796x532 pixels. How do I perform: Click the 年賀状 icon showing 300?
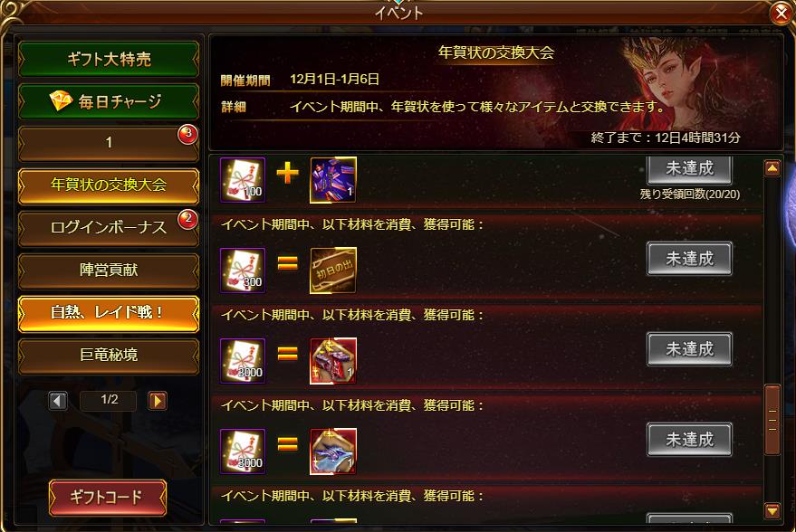pyautogui.click(x=243, y=271)
